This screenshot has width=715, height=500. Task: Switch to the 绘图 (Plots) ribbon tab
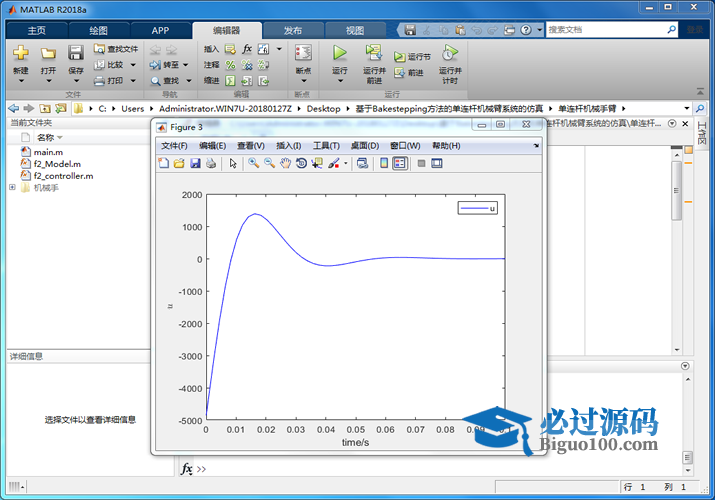(99, 30)
